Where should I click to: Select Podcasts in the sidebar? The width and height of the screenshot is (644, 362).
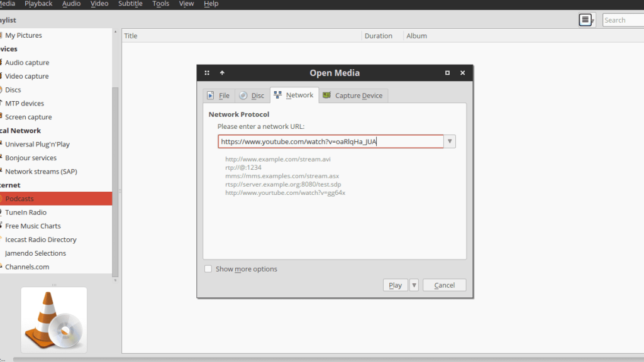point(19,199)
